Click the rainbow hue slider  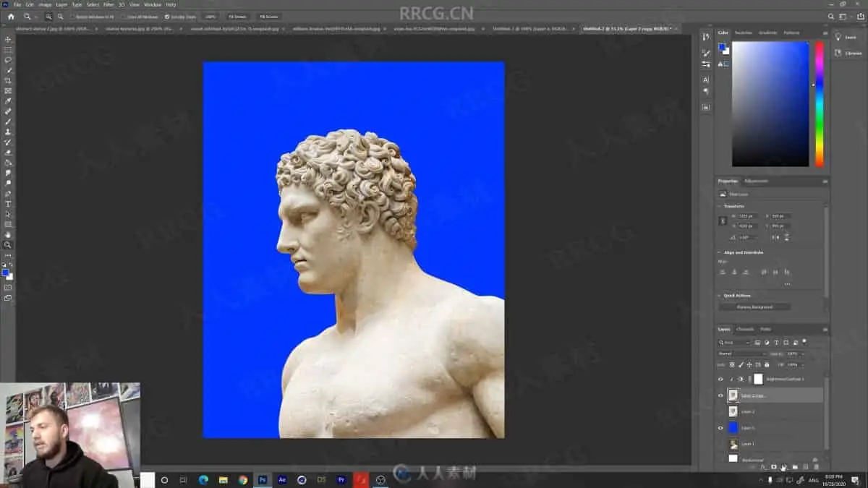coord(820,103)
